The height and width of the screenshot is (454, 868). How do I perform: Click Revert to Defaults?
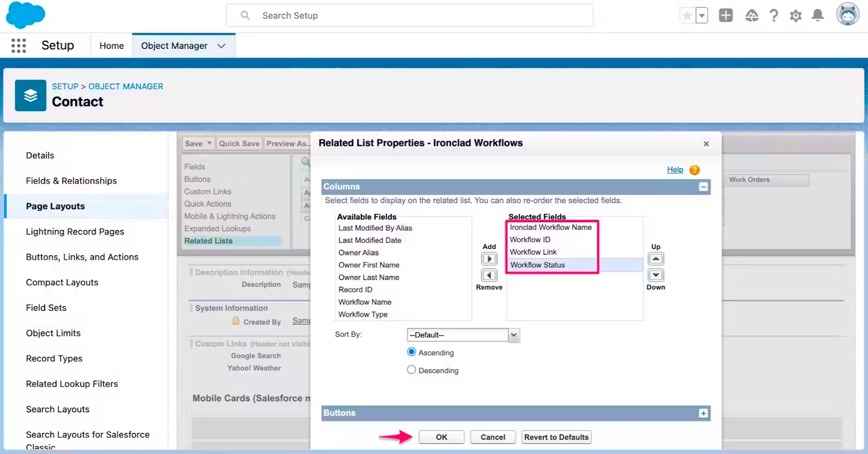coord(556,437)
